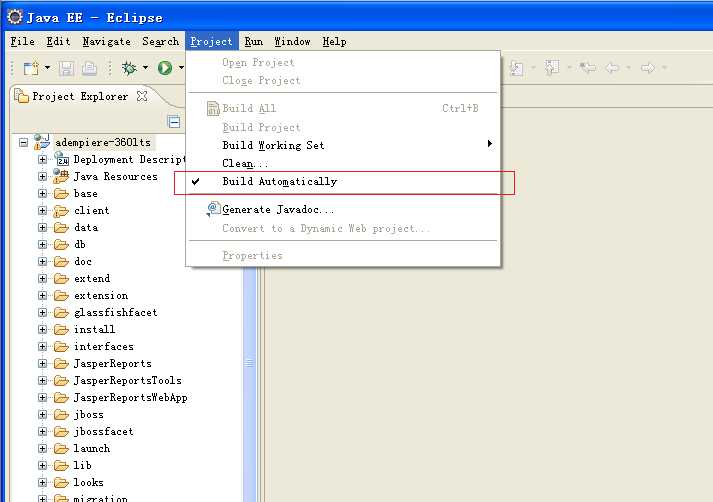The width and height of the screenshot is (713, 502).
Task: Click the Back navigation toolbar arrow
Action: [x=612, y=68]
